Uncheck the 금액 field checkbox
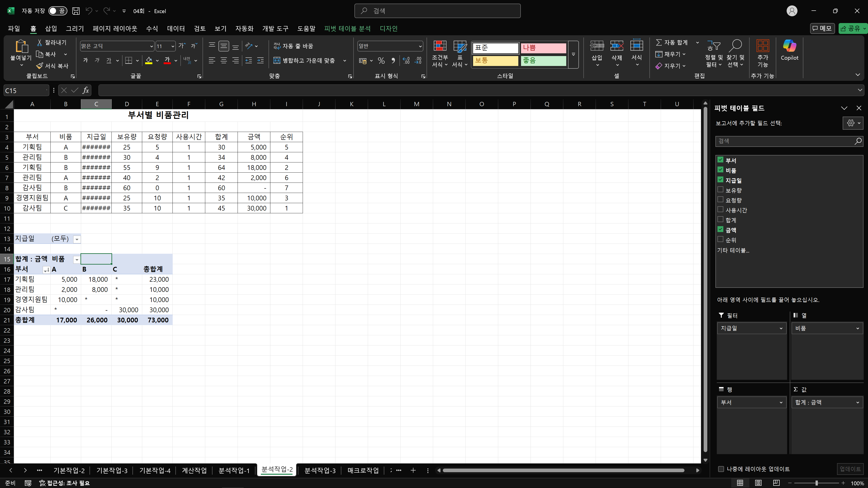The width and height of the screenshot is (868, 488). tap(720, 229)
